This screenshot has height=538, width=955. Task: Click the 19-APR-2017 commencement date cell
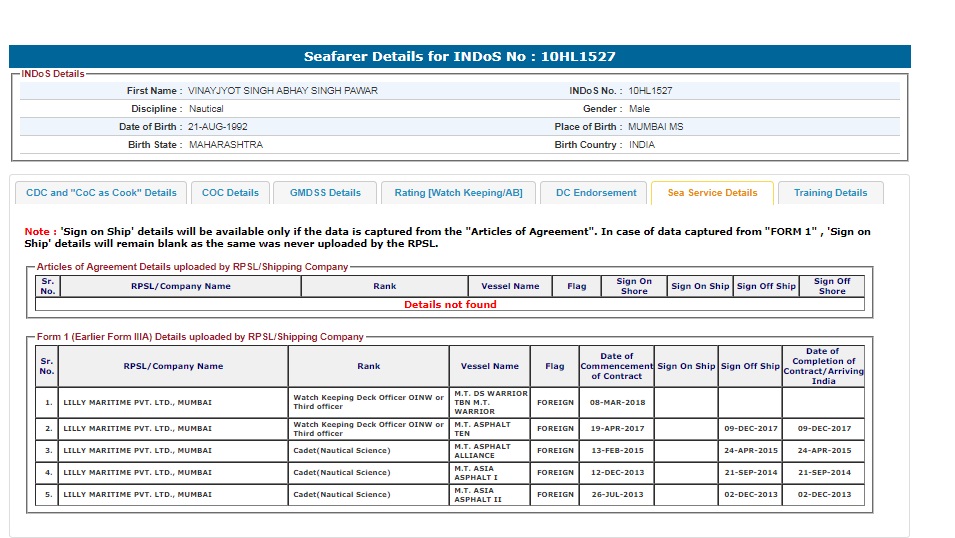(617, 429)
